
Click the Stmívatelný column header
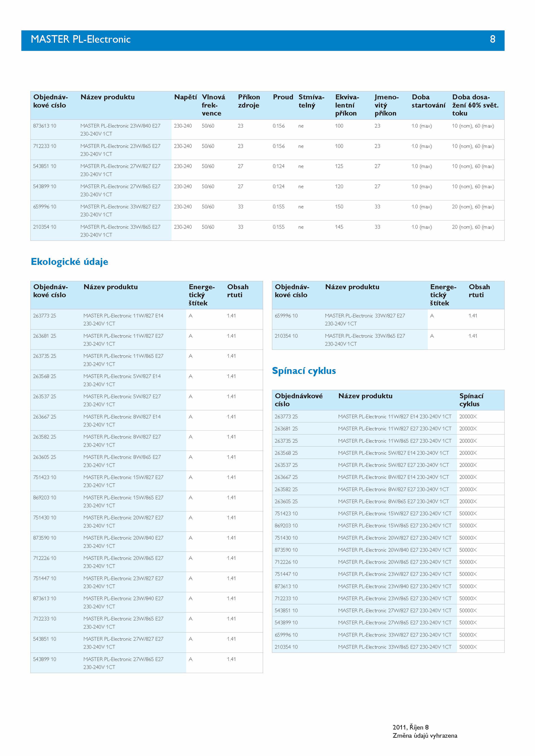(311, 101)
